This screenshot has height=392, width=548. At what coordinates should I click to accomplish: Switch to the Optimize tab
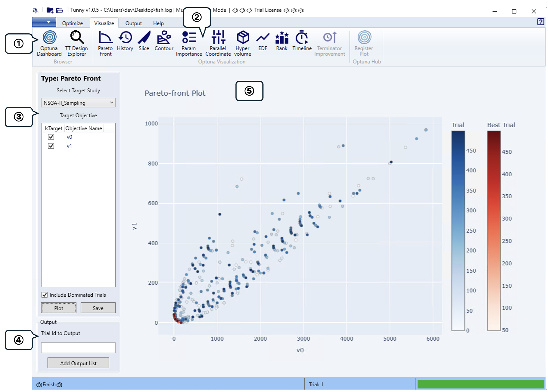[x=72, y=23]
